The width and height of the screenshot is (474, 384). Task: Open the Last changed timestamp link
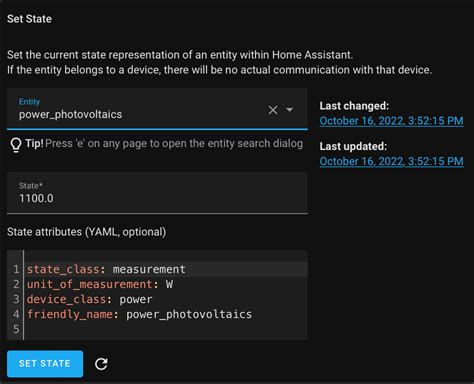click(391, 121)
